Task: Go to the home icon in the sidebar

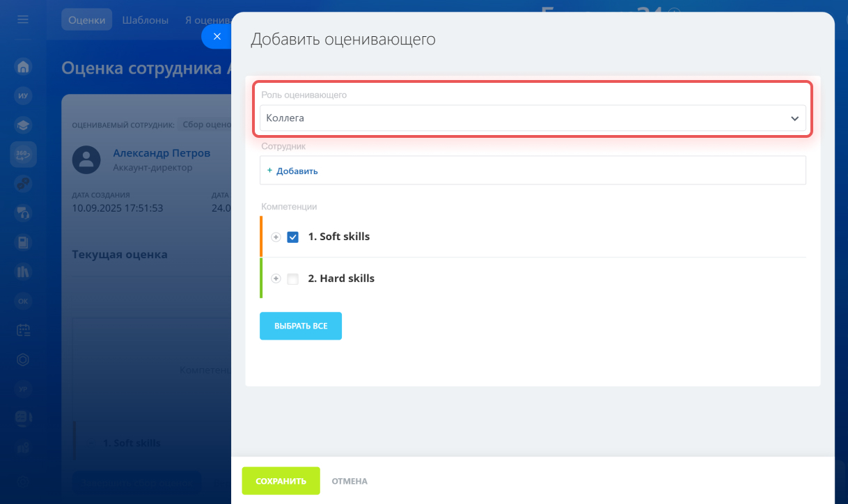Action: [23, 67]
